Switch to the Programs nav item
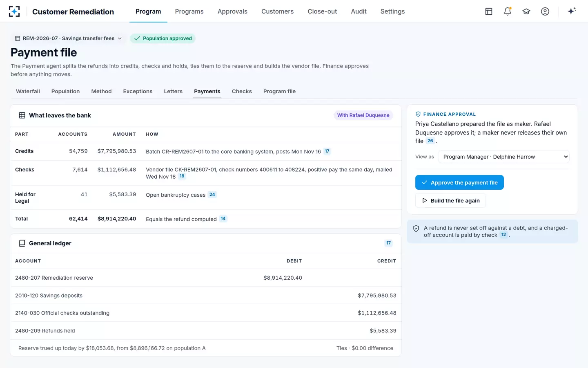The image size is (588, 368). pos(189,11)
